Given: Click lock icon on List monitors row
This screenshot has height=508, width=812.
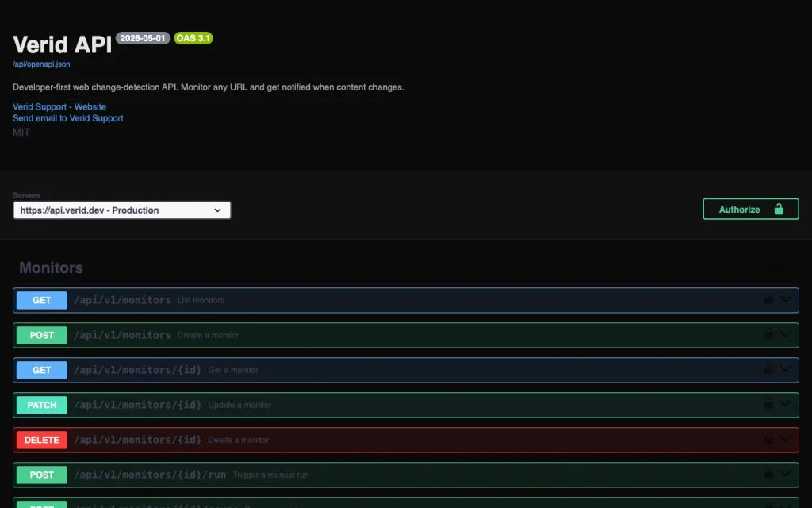Looking at the screenshot, I should click(768, 299).
